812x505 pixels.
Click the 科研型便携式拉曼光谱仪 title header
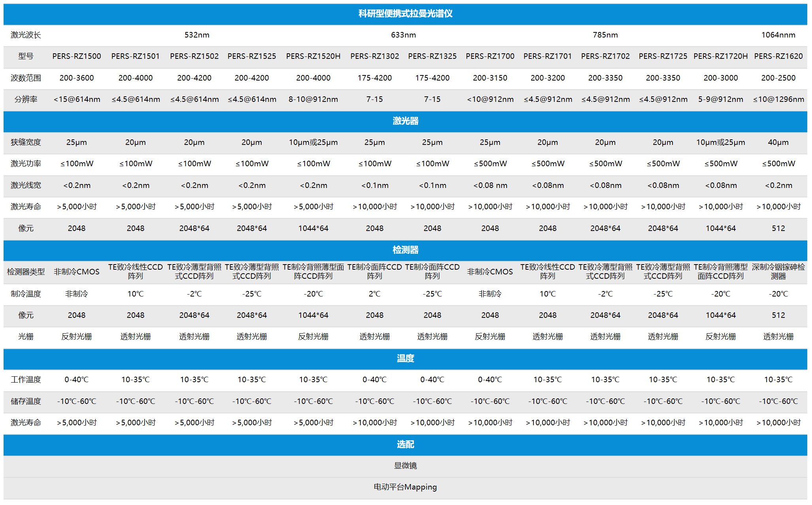point(405,14)
